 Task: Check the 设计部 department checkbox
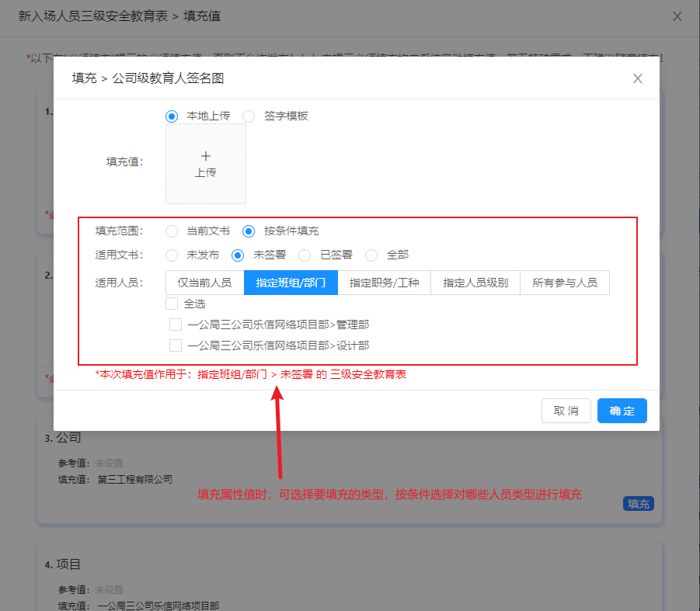click(x=176, y=345)
